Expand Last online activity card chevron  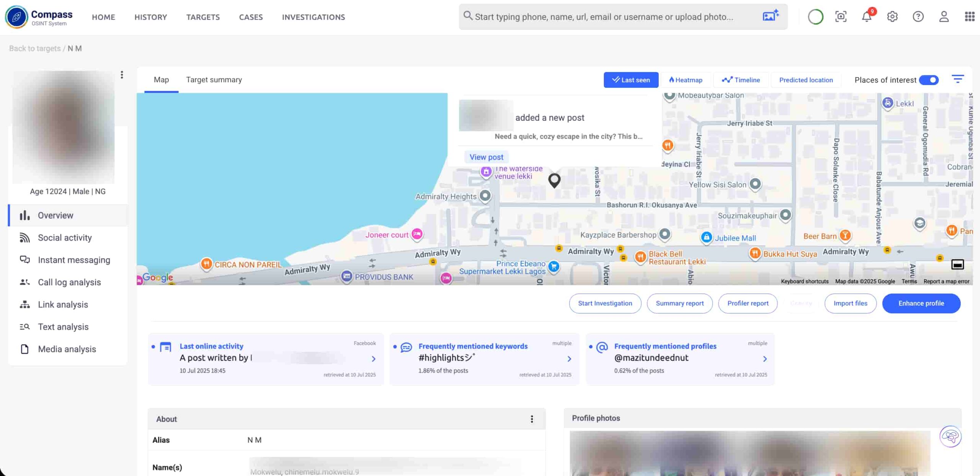(x=373, y=359)
